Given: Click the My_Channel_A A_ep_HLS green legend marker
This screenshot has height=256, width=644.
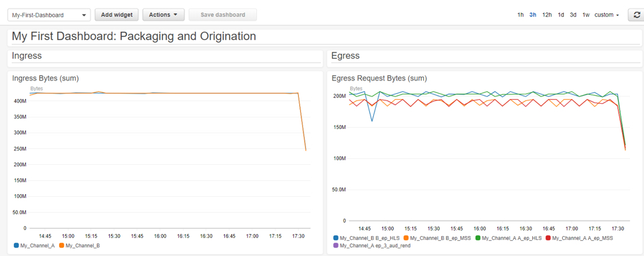Looking at the screenshot, I should pos(478,238).
